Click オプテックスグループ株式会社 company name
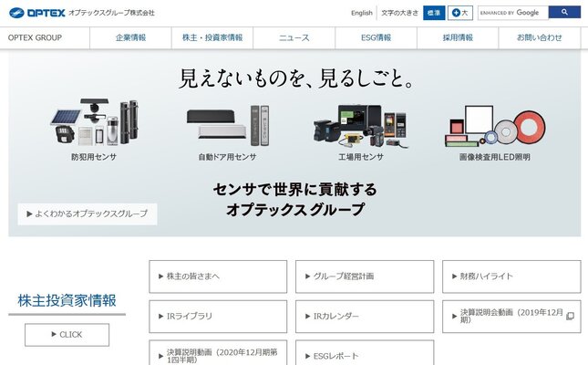 (111, 13)
